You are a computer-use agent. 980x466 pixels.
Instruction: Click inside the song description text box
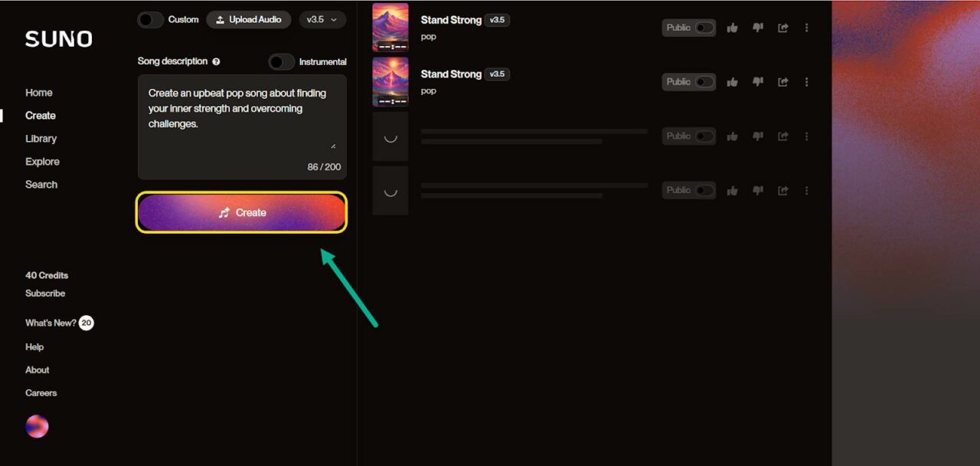pyautogui.click(x=241, y=123)
